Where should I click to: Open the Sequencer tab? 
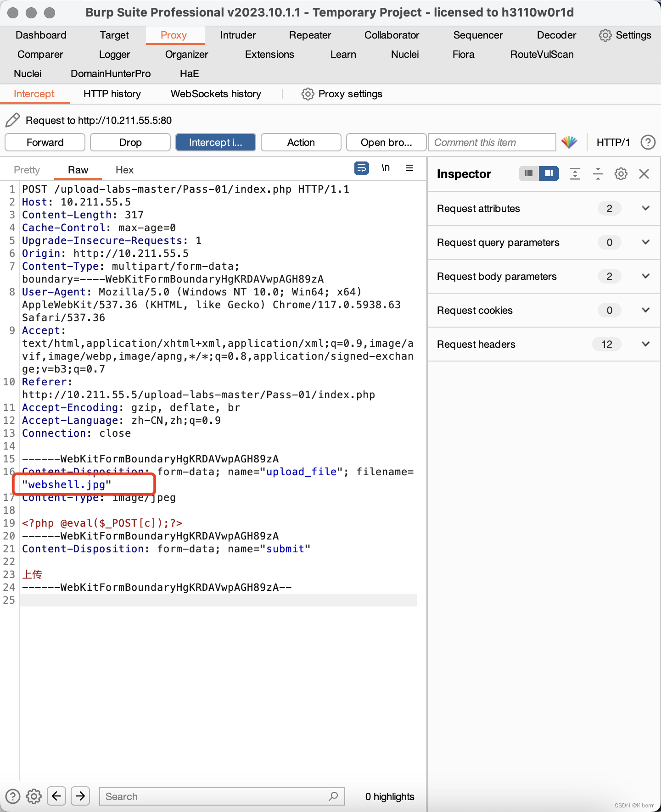(x=478, y=35)
